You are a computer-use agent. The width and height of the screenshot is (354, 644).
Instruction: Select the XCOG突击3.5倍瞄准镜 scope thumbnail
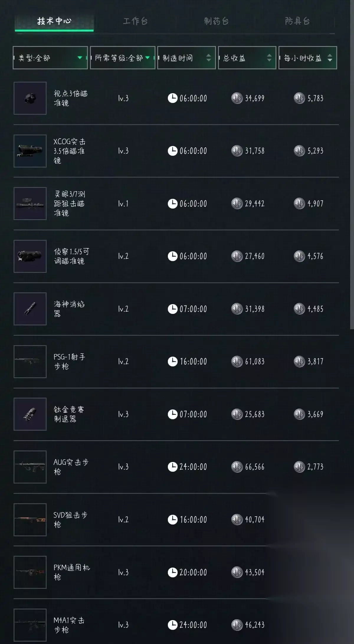coord(30,151)
